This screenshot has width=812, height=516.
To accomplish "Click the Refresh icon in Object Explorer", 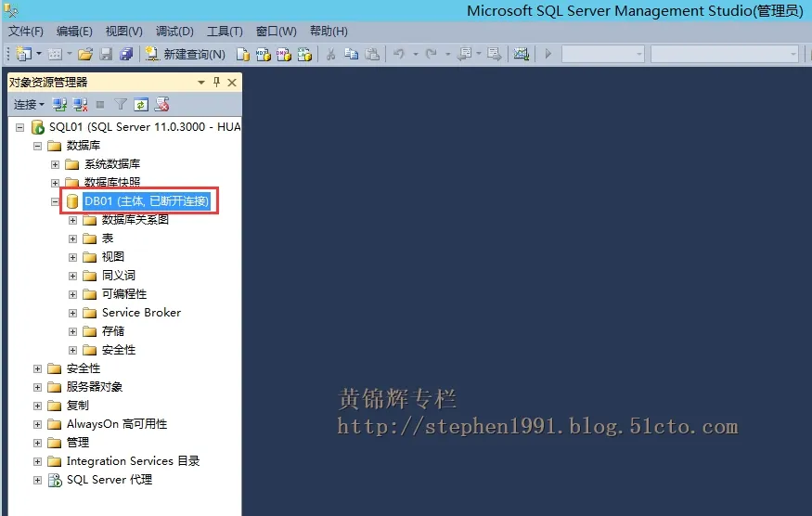I will [141, 105].
